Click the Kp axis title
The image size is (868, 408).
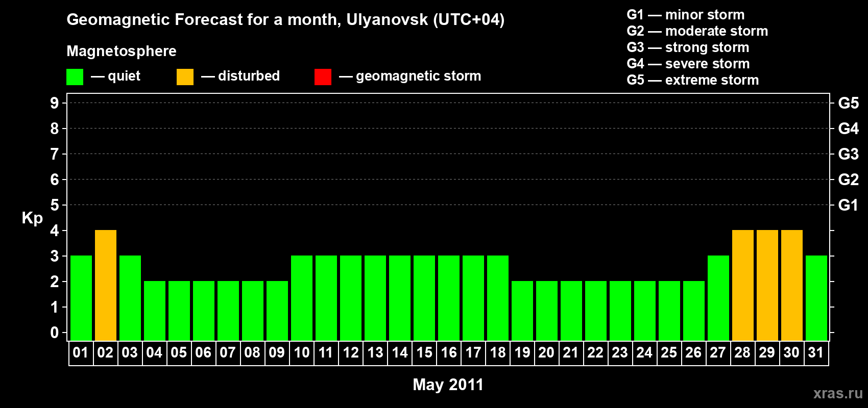[x=32, y=218]
